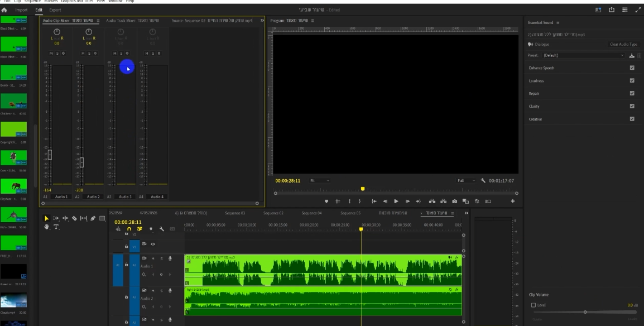Toggle the Enhance Speech checkbox
The height and width of the screenshot is (326, 644).
click(632, 68)
